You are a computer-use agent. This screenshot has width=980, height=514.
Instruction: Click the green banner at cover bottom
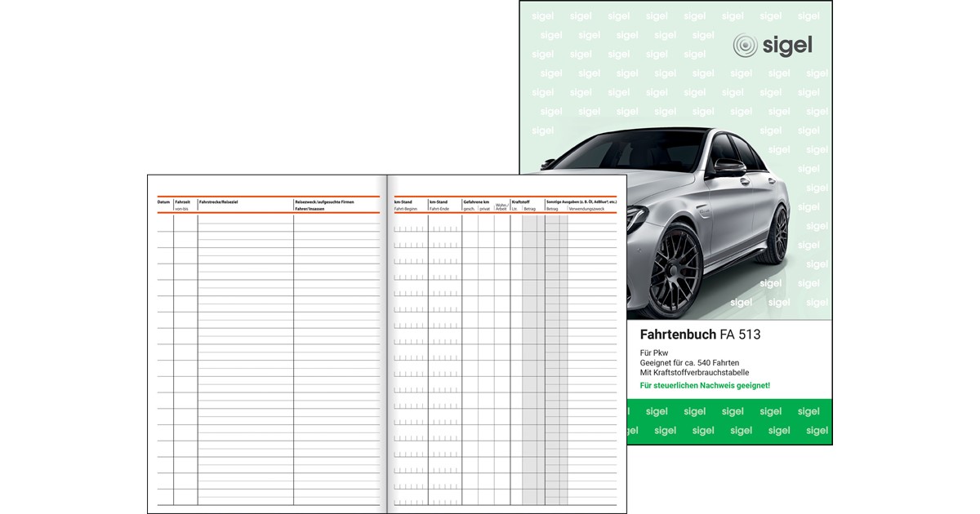coord(728,421)
